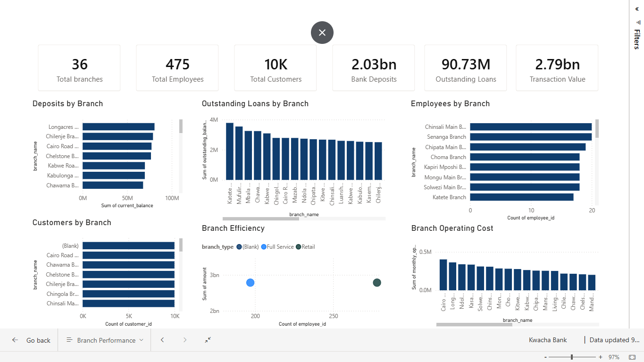Click the Kwacha Bank report name
The image size is (644, 362).
click(548, 340)
